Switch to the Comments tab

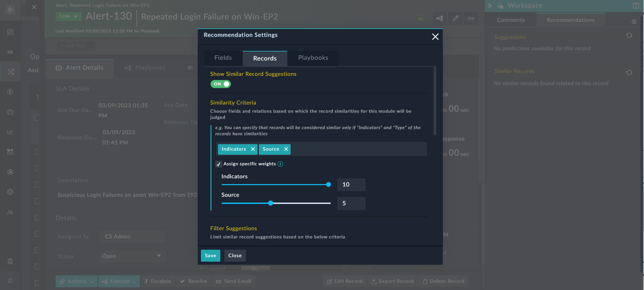pos(511,20)
